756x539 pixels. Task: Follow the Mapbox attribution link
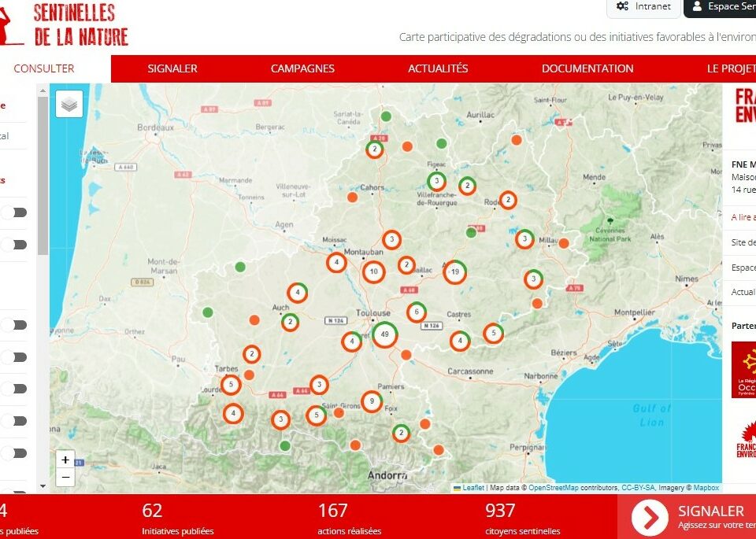(x=706, y=487)
